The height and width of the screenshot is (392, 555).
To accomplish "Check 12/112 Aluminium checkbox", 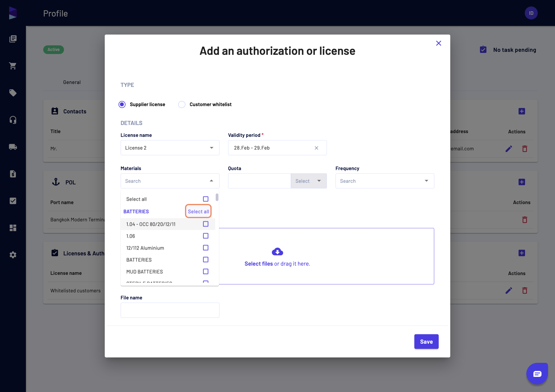I will tap(205, 248).
